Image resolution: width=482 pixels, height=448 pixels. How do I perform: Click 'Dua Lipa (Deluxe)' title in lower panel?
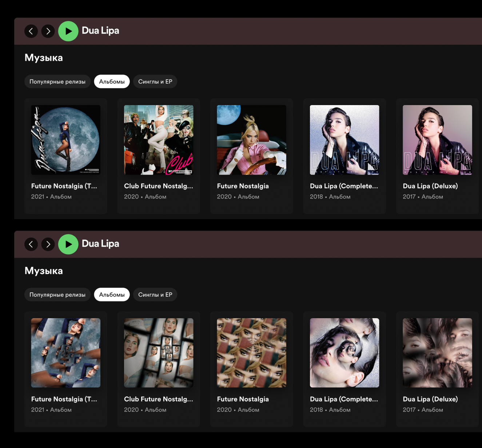point(430,399)
